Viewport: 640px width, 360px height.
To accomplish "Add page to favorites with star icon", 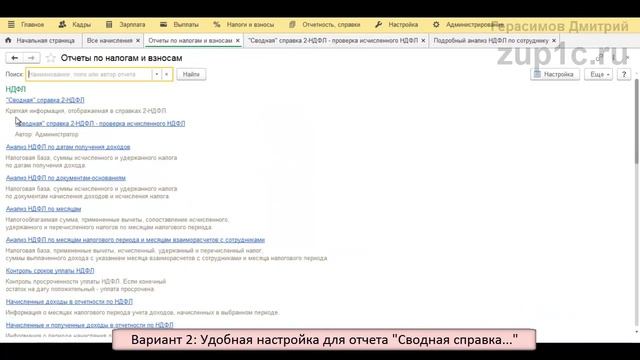I will [x=51, y=58].
